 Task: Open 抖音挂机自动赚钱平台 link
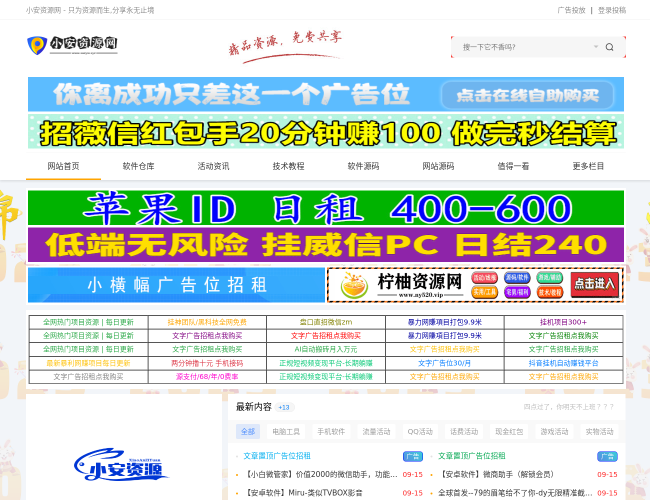[x=563, y=363]
